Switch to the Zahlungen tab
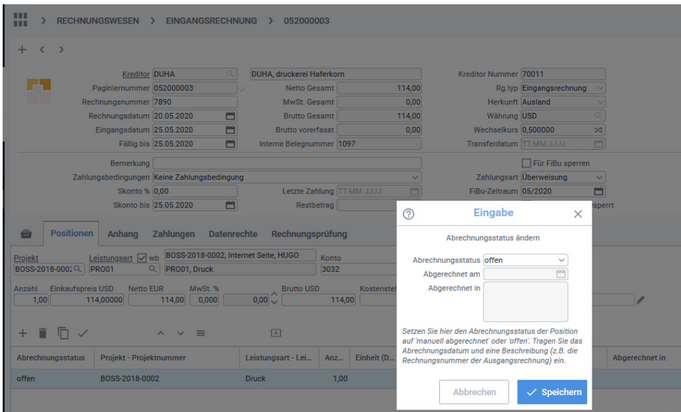The height and width of the screenshot is (412, 681). tap(173, 234)
